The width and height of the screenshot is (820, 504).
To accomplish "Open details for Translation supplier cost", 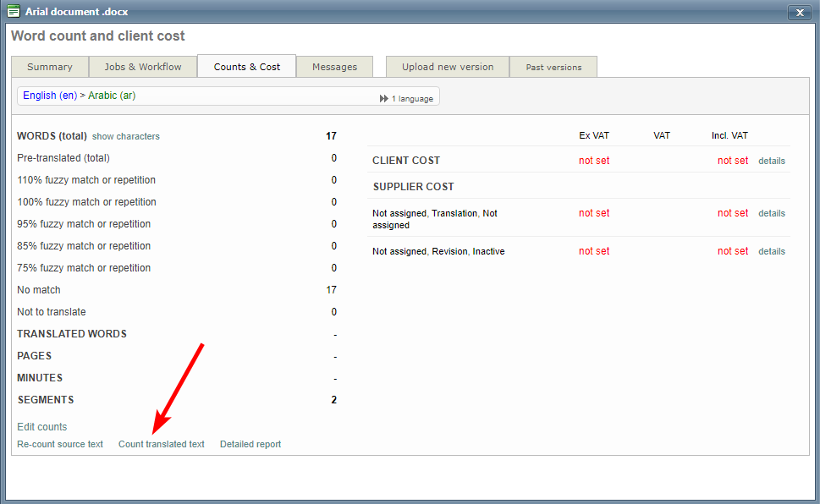I will 771,213.
